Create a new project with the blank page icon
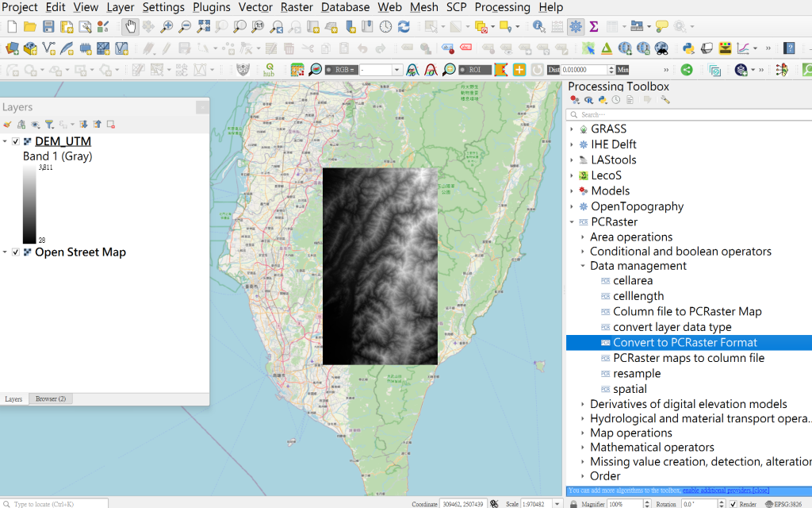Screen dimensions: 812x508 point(12,26)
